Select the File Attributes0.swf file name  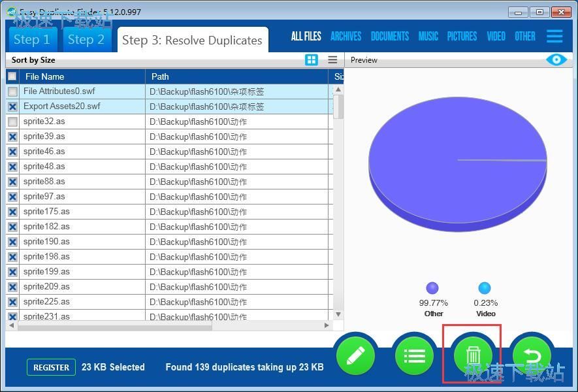[x=59, y=91]
